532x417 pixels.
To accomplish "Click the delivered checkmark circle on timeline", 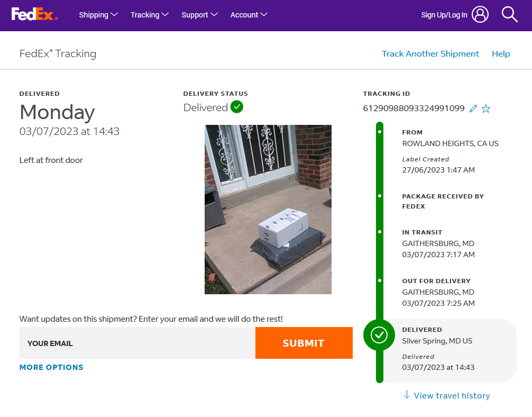I will [x=379, y=335].
